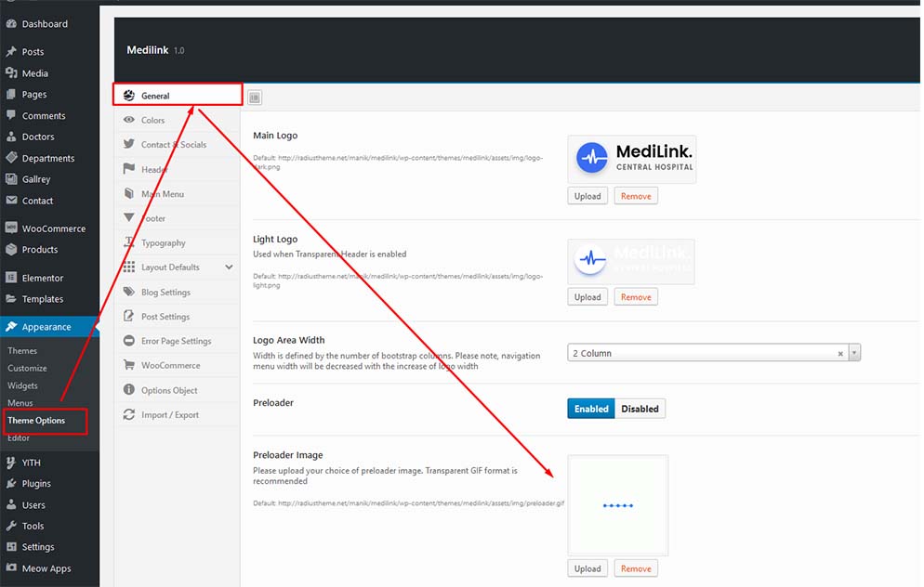Click the Layout Defaults grid icon
This screenshot has height=587, width=924.
tap(129, 267)
